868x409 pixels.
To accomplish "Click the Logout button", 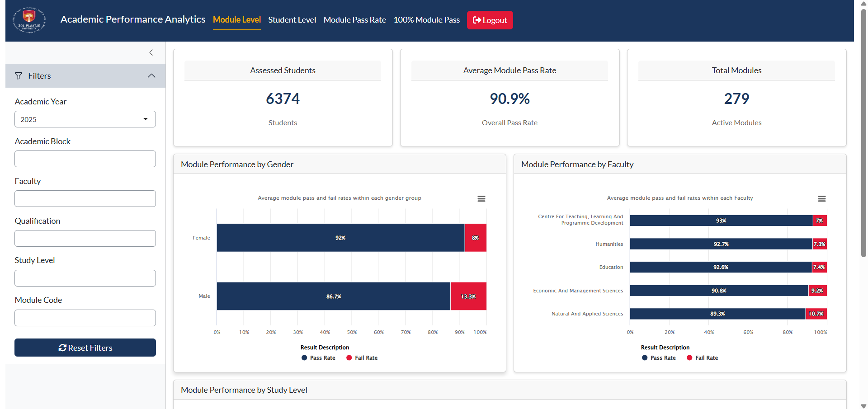I will pos(490,20).
